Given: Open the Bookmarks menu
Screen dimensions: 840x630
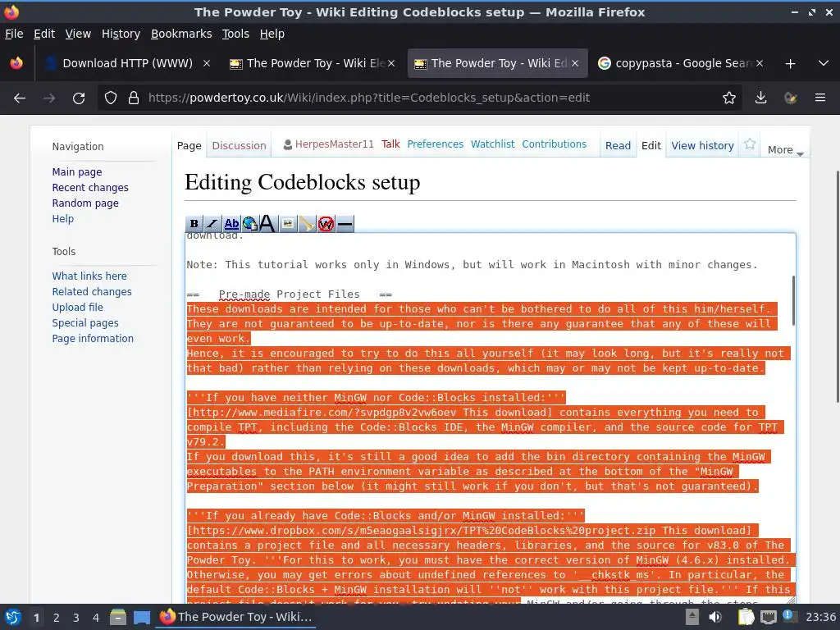Looking at the screenshot, I should point(181,34).
